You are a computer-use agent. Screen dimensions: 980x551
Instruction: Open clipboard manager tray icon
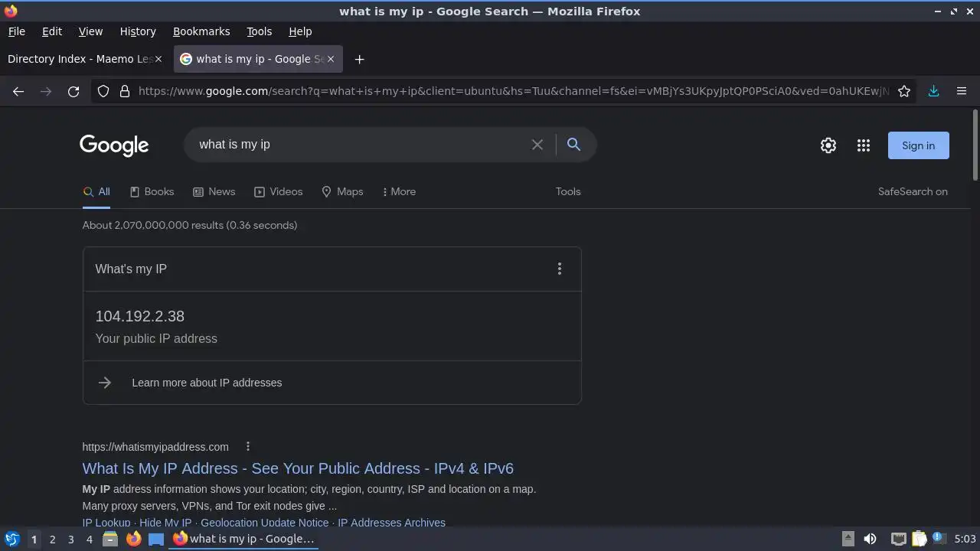tap(919, 539)
